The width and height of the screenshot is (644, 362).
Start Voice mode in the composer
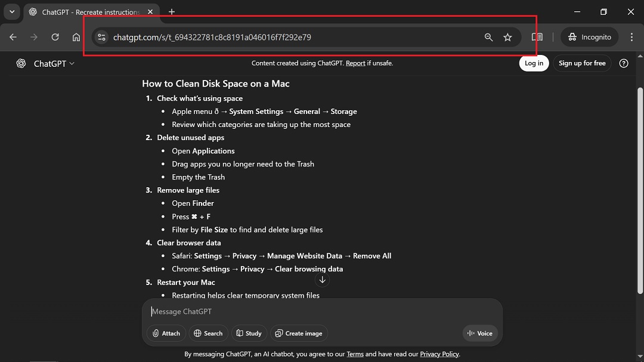click(480, 333)
